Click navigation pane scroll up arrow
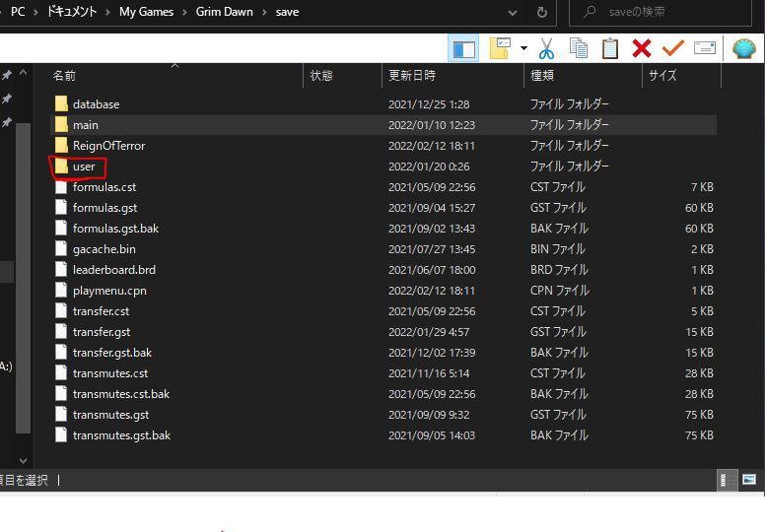This screenshot has height=532, width=765. tap(23, 73)
